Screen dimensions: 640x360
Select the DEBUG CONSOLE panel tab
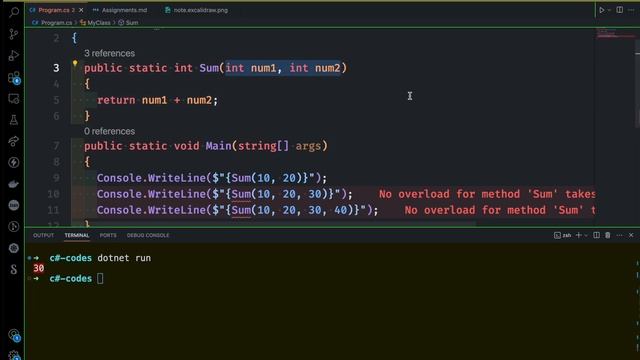[148, 236]
